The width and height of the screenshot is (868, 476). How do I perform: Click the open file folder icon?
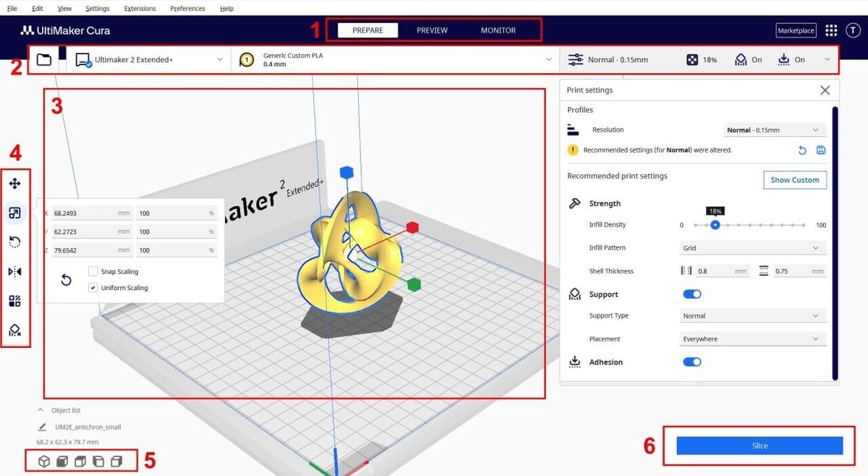(44, 60)
